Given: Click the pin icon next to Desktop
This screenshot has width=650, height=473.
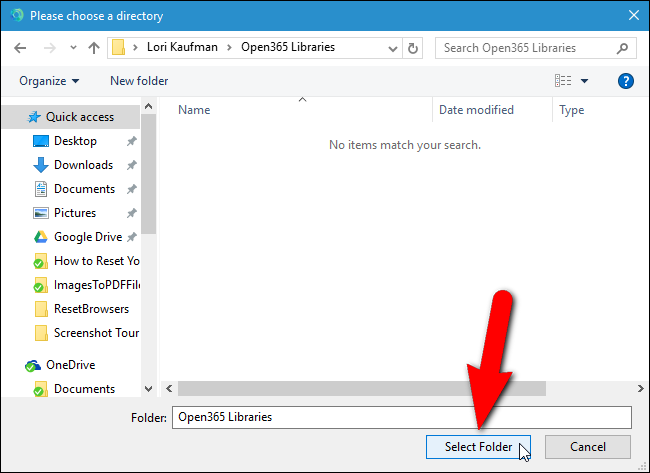Looking at the screenshot, I should 131,141.
